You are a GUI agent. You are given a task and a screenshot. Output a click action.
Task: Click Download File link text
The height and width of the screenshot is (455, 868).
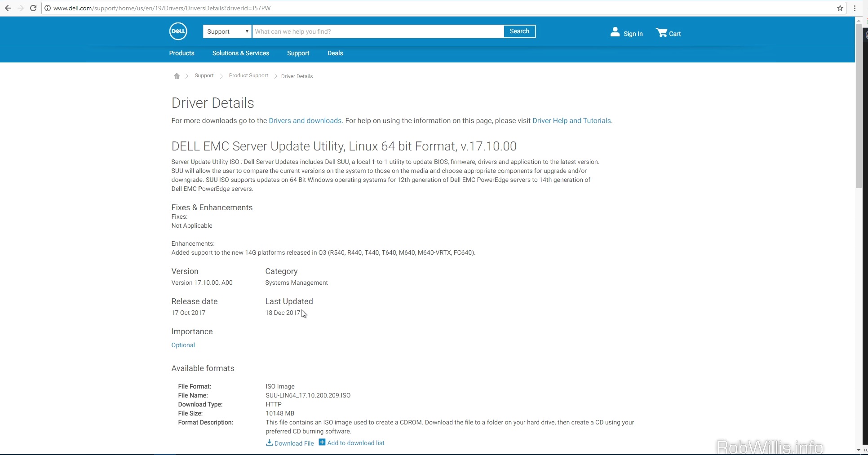pyautogui.click(x=294, y=443)
